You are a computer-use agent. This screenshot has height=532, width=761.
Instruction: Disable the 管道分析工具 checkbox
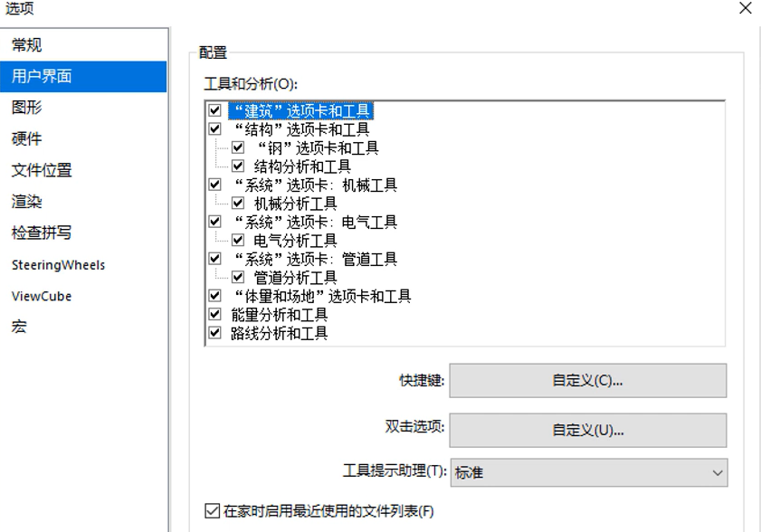238,277
